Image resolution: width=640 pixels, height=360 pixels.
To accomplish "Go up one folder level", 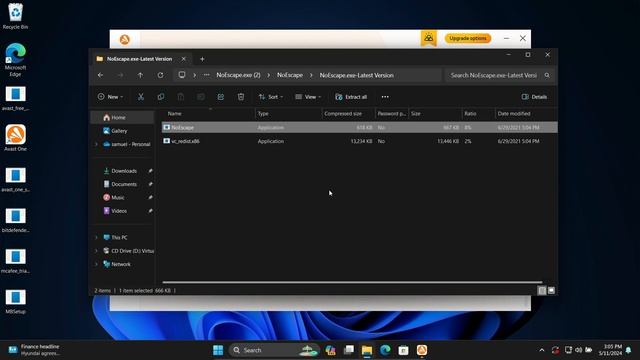I will tap(140, 75).
